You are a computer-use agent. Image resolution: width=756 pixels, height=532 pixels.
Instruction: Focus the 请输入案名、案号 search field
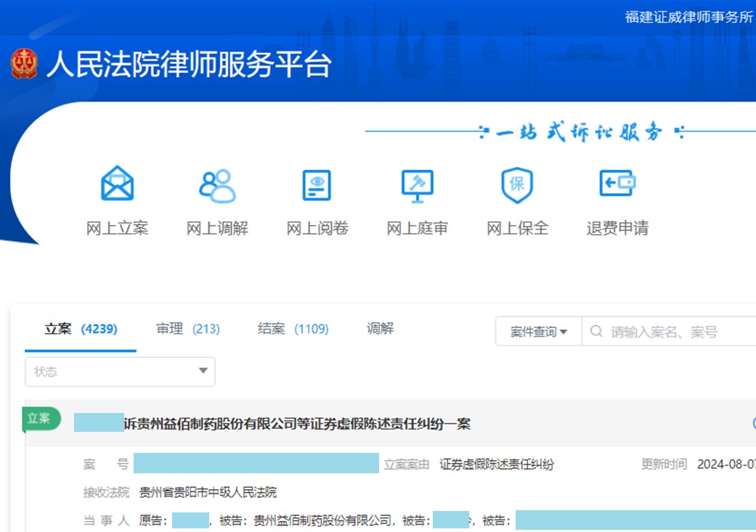[669, 331]
